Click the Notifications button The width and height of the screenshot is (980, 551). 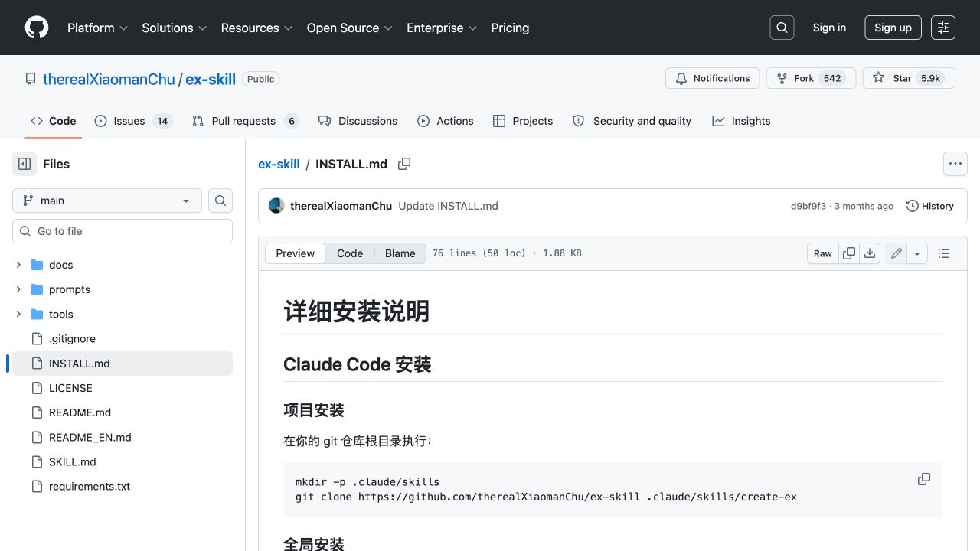pos(713,78)
